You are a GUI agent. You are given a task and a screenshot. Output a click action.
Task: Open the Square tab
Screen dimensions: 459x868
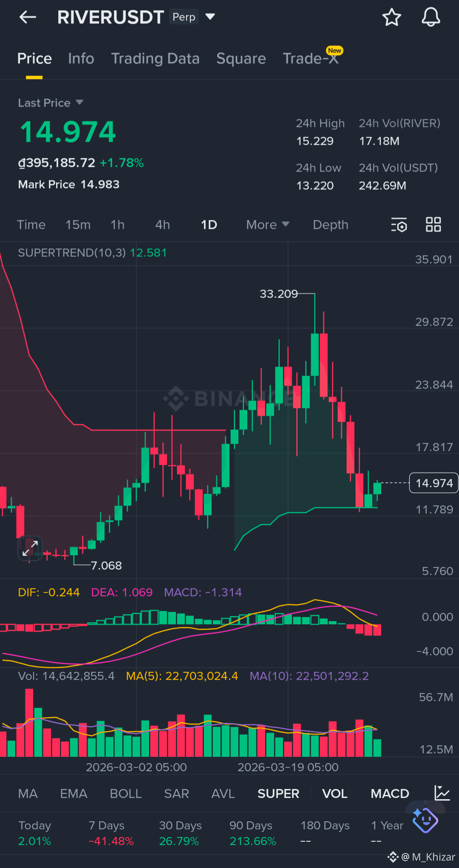[241, 59]
